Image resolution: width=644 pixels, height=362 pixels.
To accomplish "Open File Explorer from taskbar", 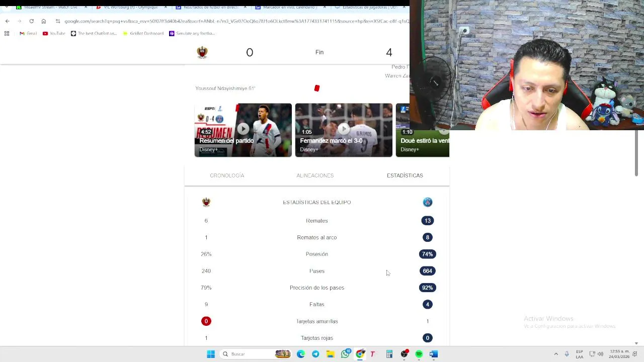I will coord(330,354).
